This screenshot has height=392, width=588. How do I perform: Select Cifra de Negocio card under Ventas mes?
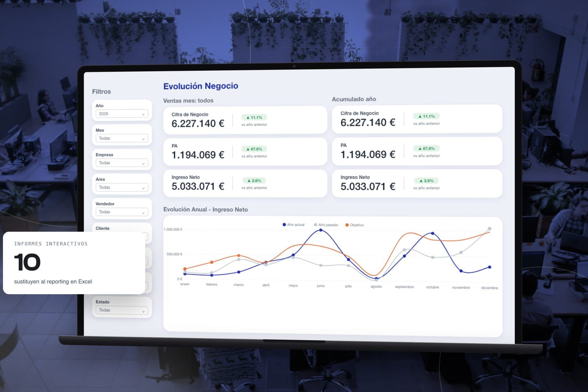pos(245,120)
